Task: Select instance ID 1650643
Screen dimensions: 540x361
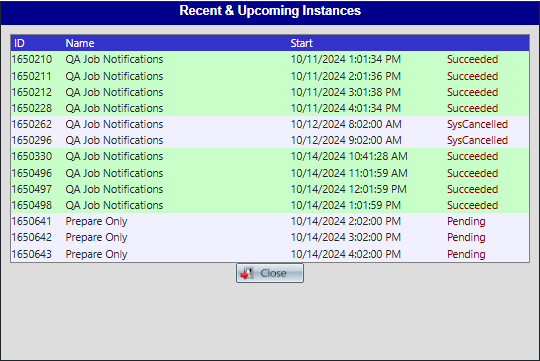Action: [x=32, y=254]
